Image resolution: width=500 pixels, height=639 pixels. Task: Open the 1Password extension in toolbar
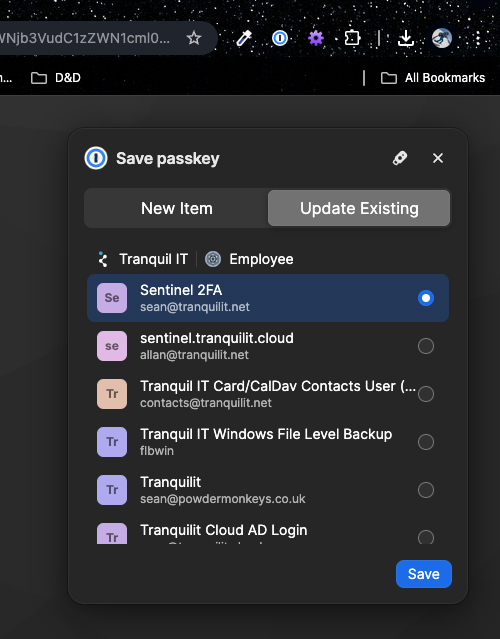pyautogui.click(x=280, y=38)
